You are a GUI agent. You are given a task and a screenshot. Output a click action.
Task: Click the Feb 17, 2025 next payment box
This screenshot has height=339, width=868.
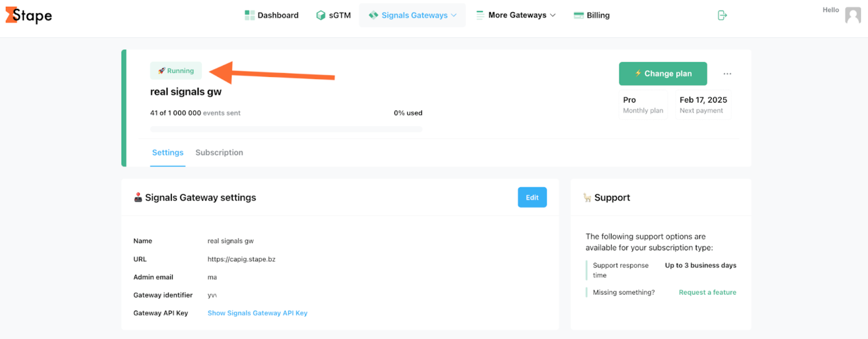click(703, 105)
